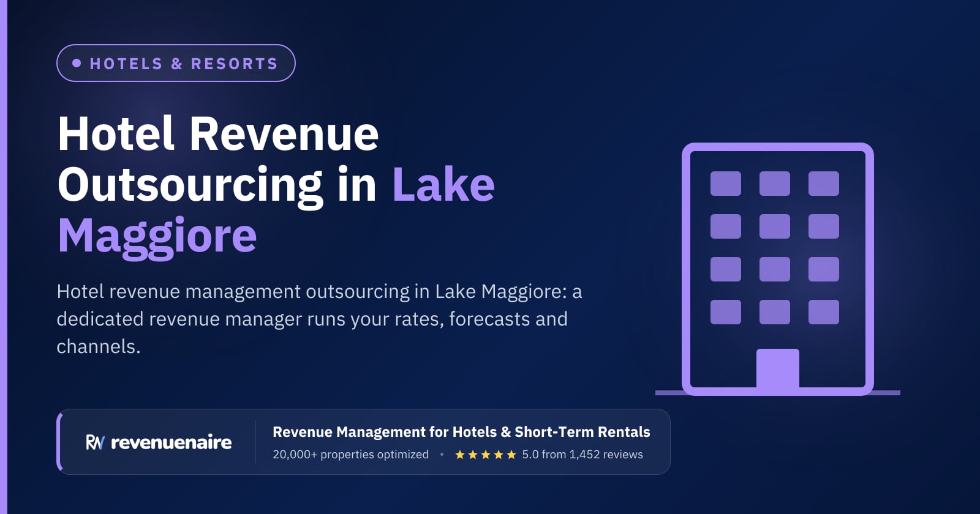Click "Revenue Management for Hotels & Short-Term Rentals"

pyautogui.click(x=461, y=432)
